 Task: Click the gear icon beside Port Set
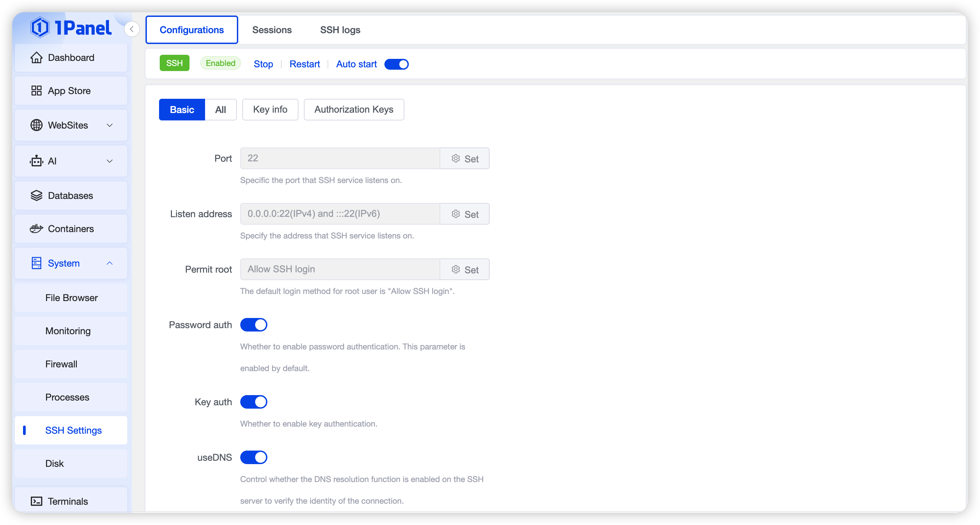(x=455, y=159)
